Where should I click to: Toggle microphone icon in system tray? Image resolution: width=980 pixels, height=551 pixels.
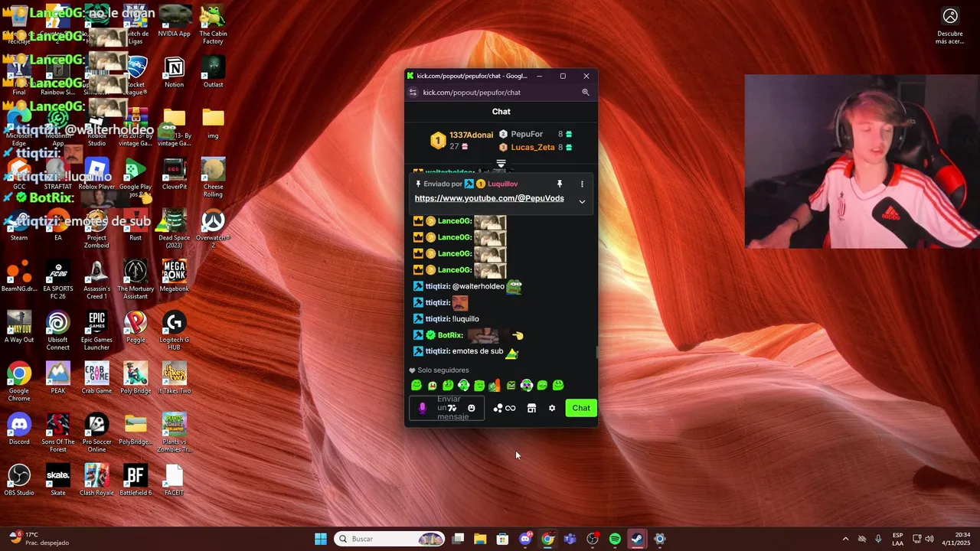click(x=878, y=539)
